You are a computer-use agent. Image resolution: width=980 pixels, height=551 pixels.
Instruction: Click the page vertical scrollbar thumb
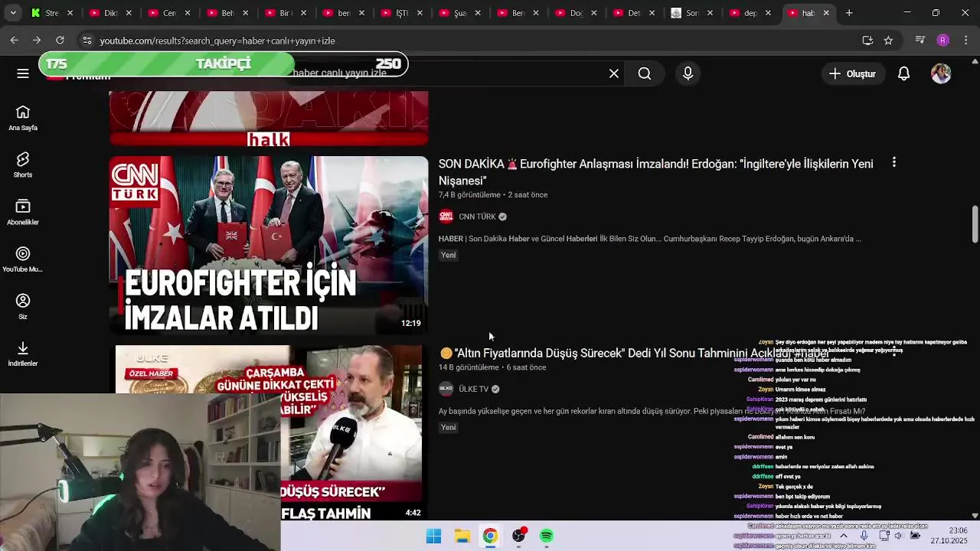(975, 224)
